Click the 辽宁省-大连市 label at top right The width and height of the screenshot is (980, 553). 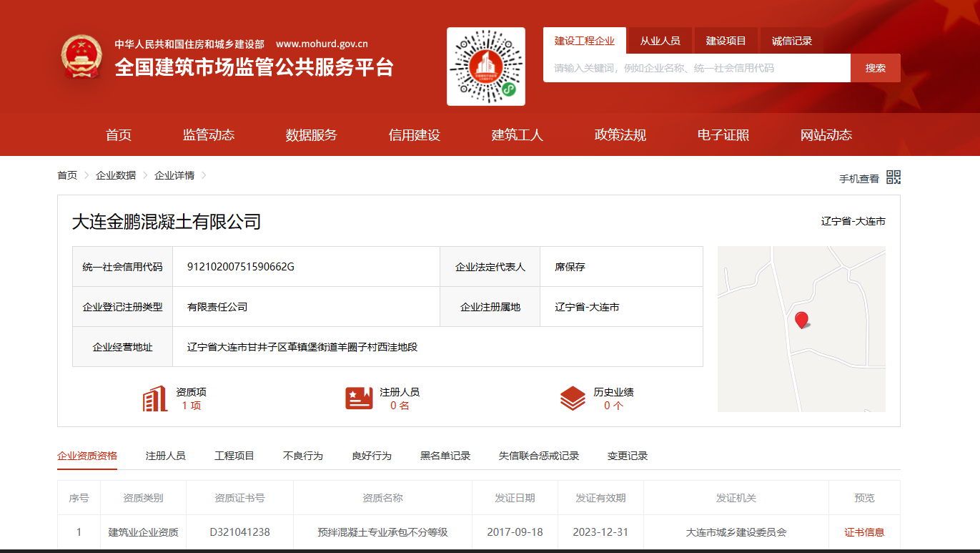point(853,222)
